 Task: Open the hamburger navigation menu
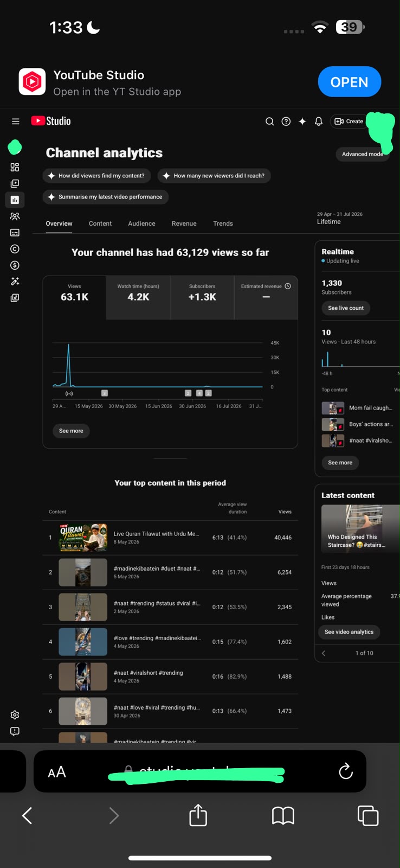(15, 122)
